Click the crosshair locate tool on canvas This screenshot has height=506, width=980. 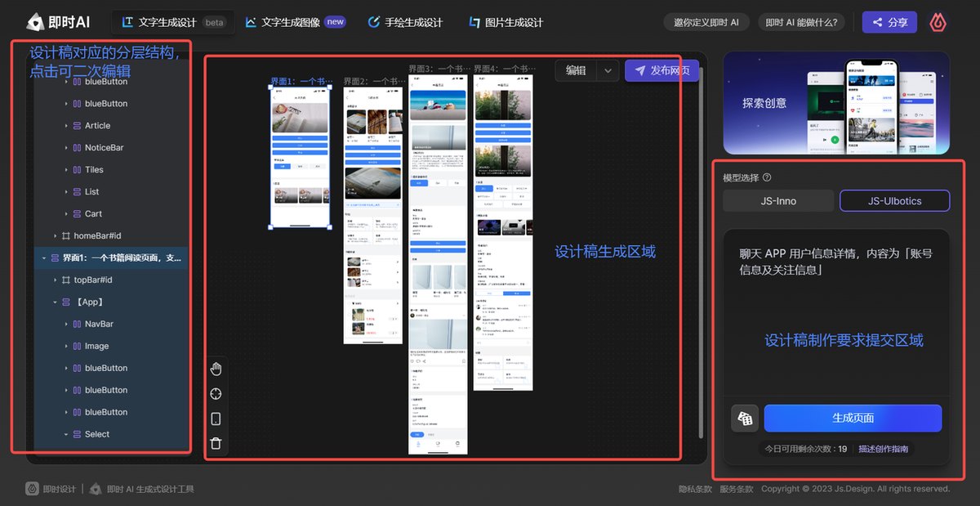click(x=216, y=394)
